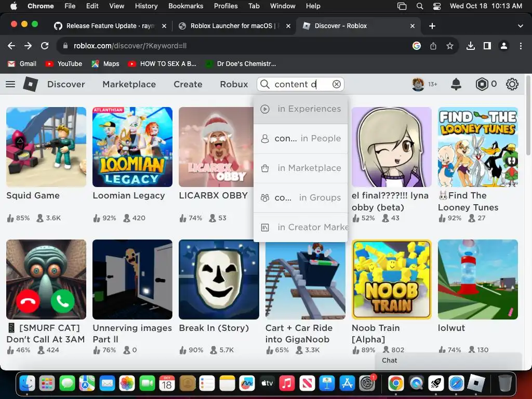This screenshot has height=399, width=532.
Task: Expand the tab search chevron
Action: 520,26
